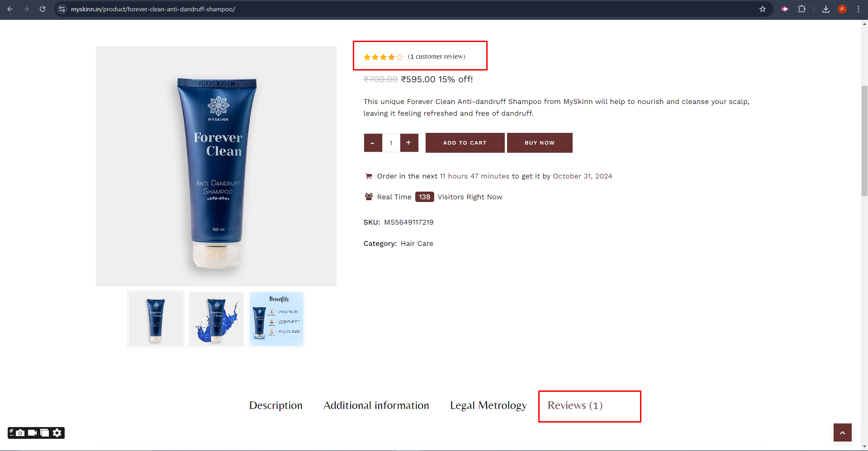Open Chrome three-dot menu
Viewport: 868px width, 451px height.
click(x=859, y=9)
